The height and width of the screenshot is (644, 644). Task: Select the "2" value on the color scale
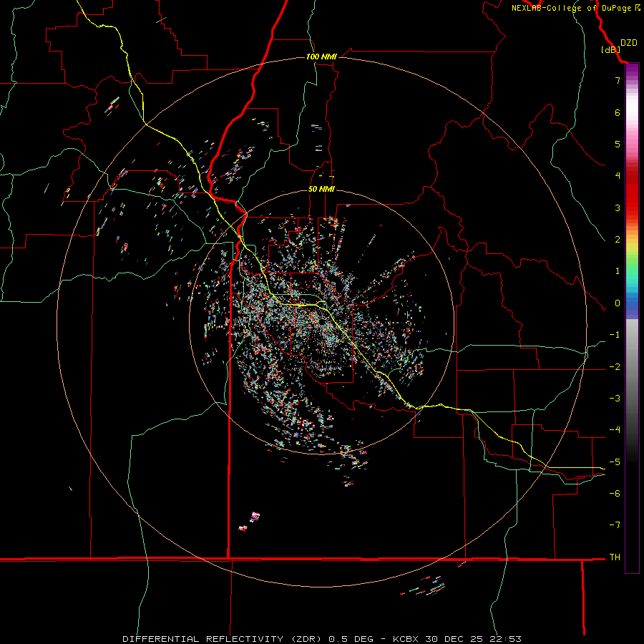618,240
